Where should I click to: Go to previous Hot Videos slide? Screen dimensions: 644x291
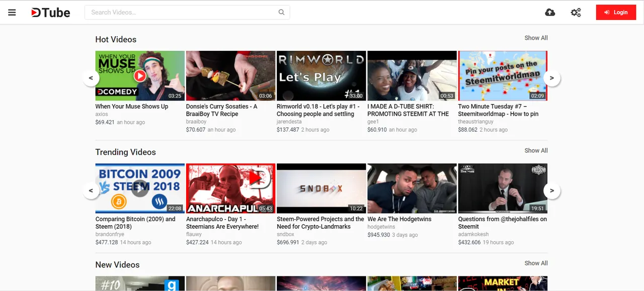tap(91, 78)
